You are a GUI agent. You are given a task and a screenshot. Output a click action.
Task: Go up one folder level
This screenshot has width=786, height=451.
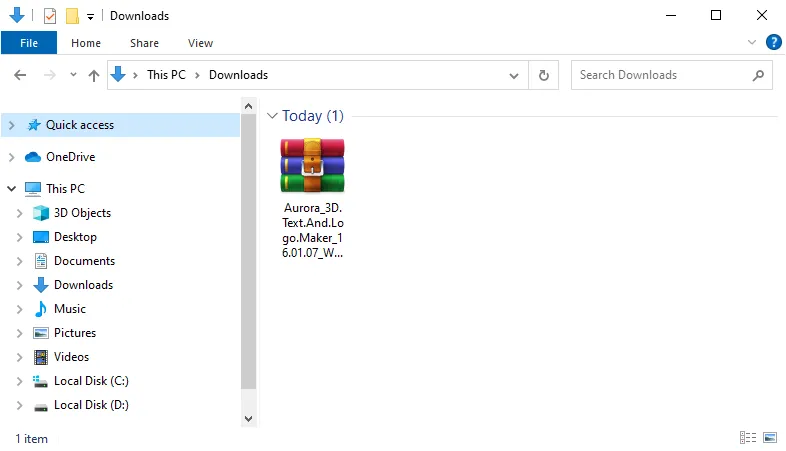tap(94, 75)
